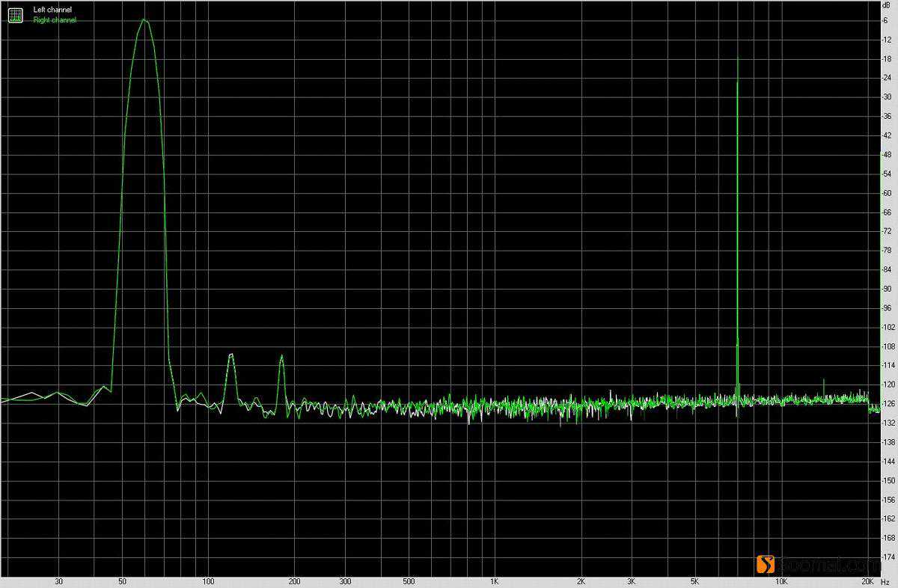
Task: Click the dB unit label on axis
Action: click(887, 5)
